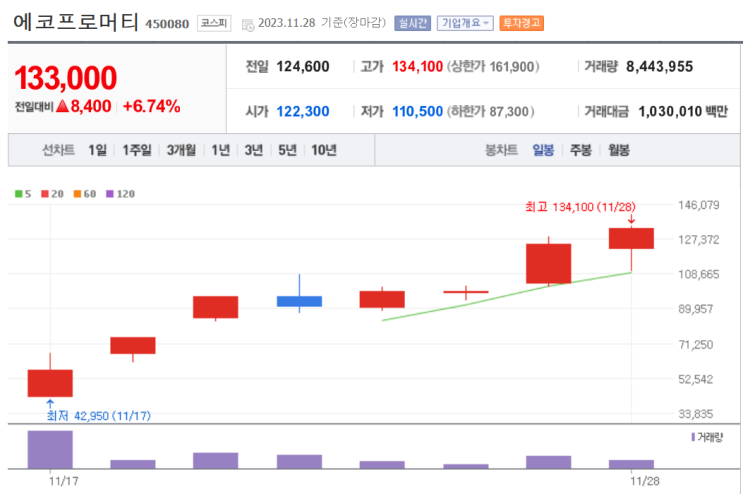743x494 pixels.
Task: Click the trading value 1,030,010 백만
Action: coord(683,112)
